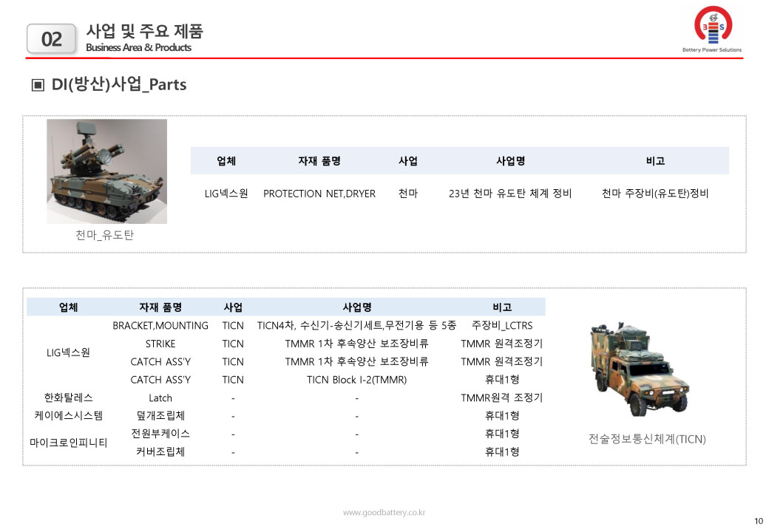
Task: Select the 천마 missile vehicle photo
Action: (x=106, y=171)
